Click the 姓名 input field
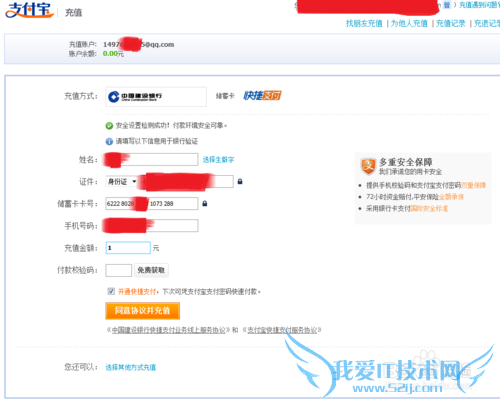500x403 pixels. [x=152, y=159]
